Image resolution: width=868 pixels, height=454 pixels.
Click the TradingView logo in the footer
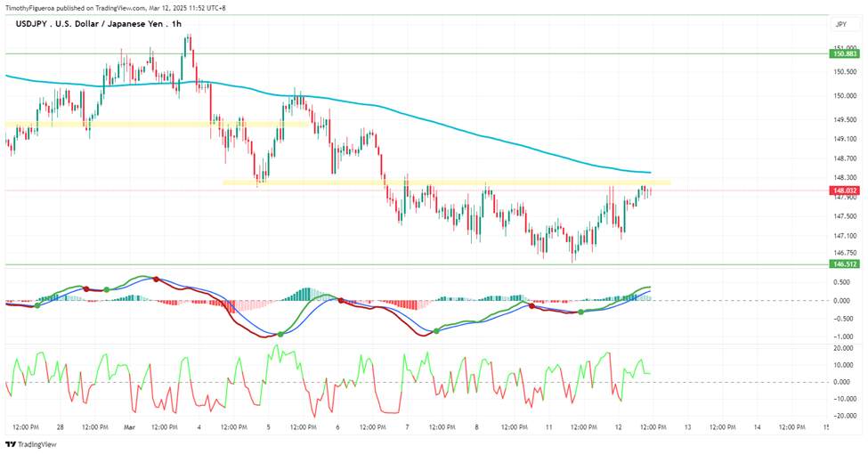coord(31,444)
